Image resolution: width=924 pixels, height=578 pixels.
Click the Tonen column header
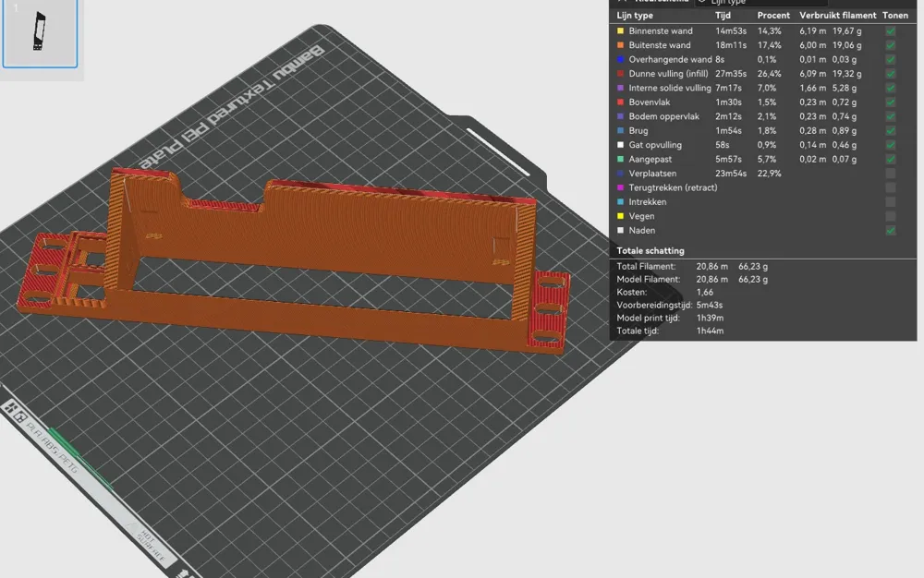pos(895,16)
